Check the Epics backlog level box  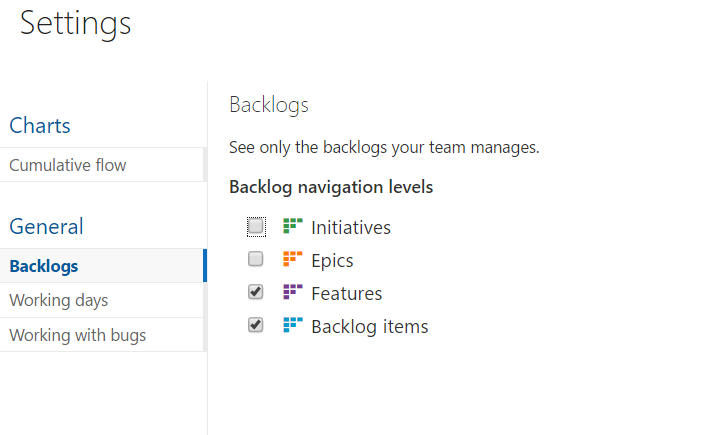[256, 259]
